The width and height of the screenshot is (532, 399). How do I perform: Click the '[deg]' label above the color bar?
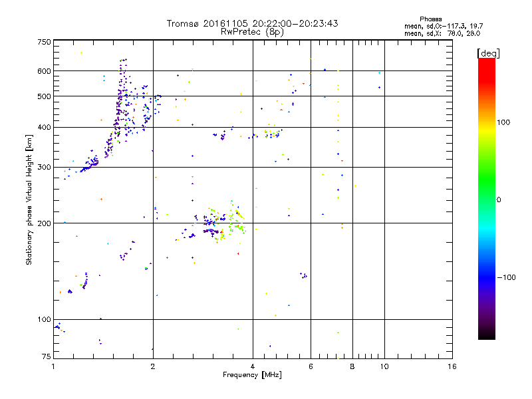[488, 53]
